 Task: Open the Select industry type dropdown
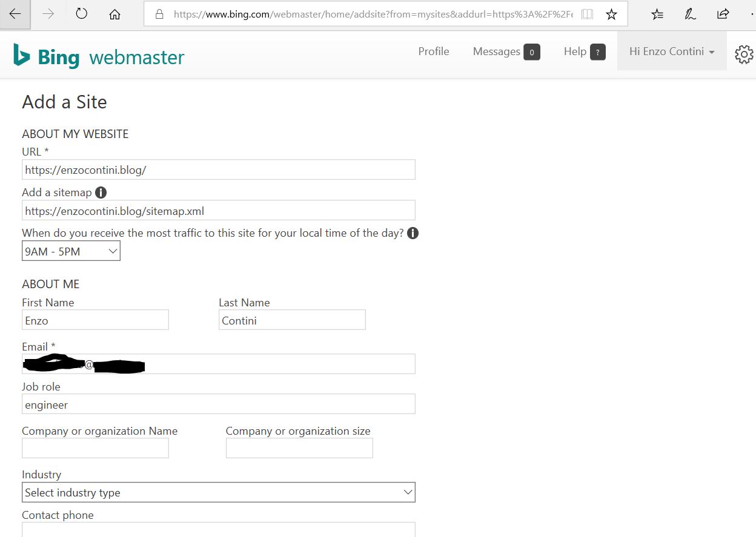(x=218, y=492)
